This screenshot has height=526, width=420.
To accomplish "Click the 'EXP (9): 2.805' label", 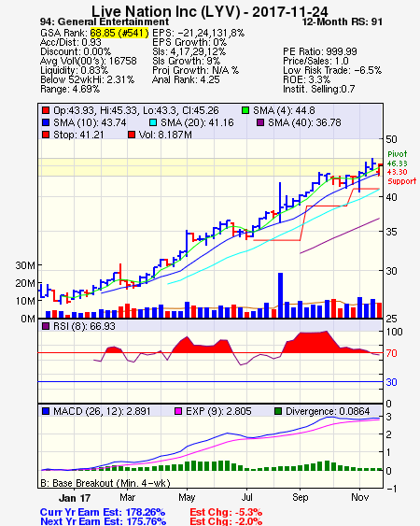I will (x=218, y=411).
